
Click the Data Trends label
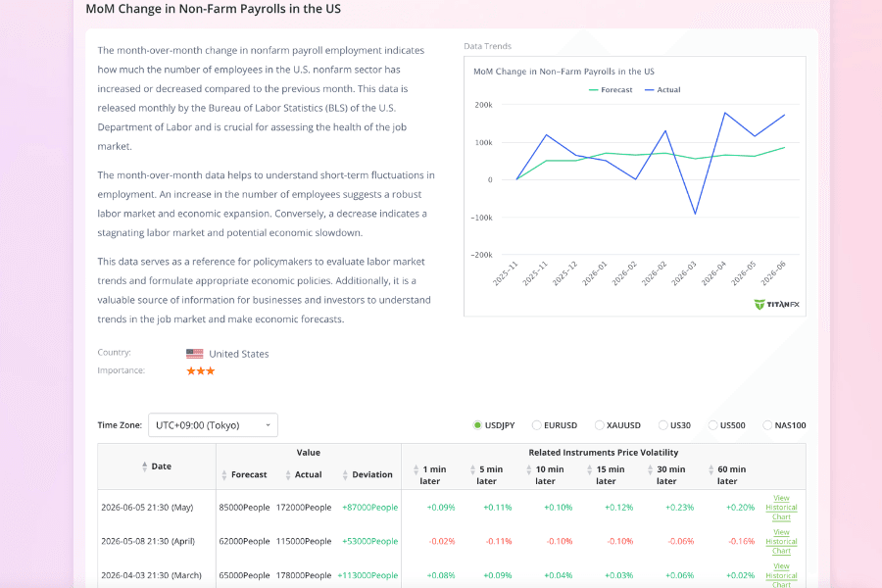(x=488, y=46)
